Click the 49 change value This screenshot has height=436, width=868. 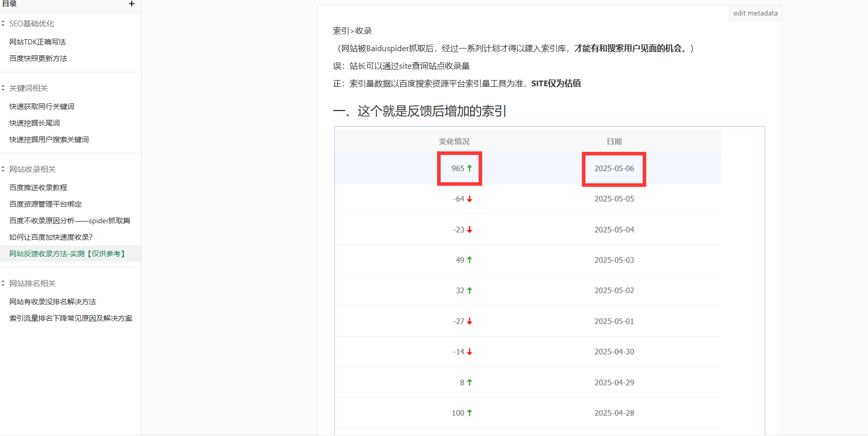460,260
